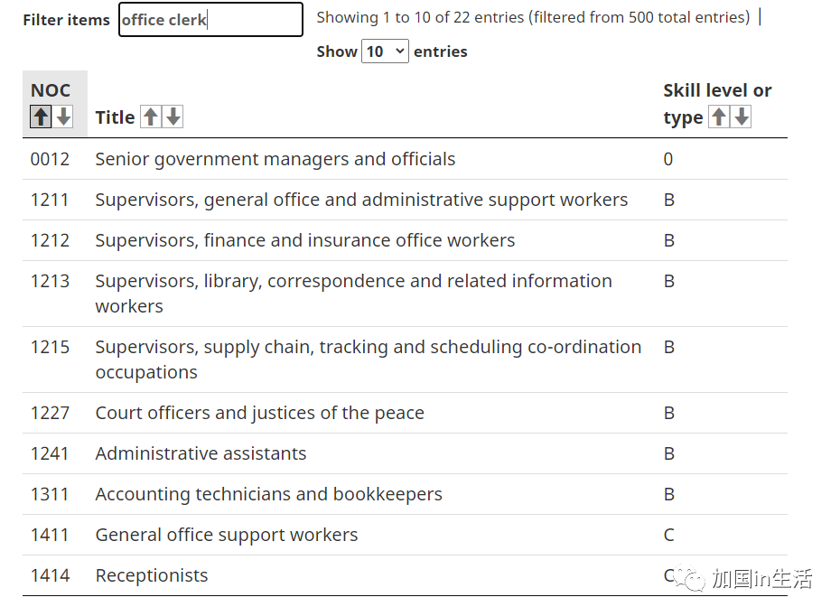Sort NOC column descending arrow
This screenshot has width=840, height=616.
(x=63, y=117)
